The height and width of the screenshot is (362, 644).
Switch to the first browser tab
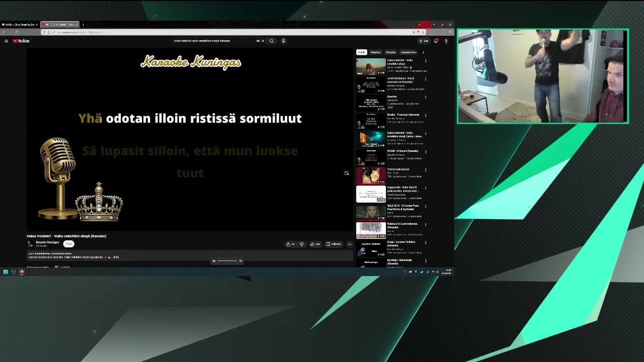point(19,24)
